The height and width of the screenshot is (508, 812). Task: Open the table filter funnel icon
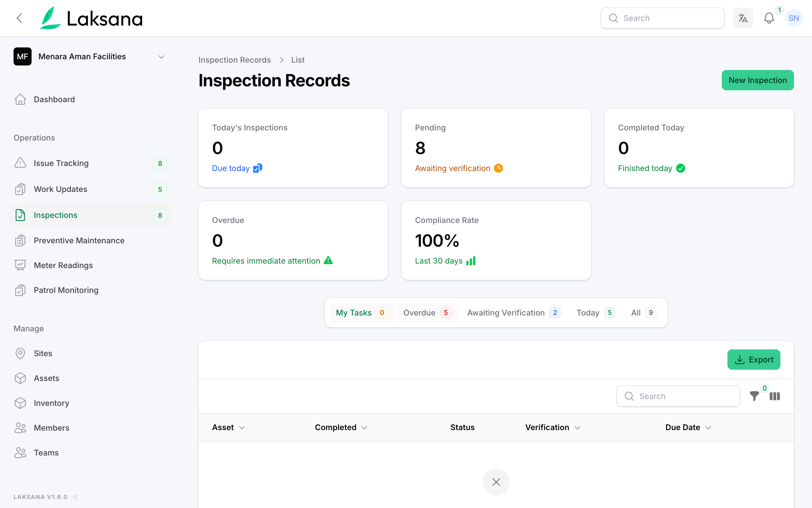tap(754, 397)
